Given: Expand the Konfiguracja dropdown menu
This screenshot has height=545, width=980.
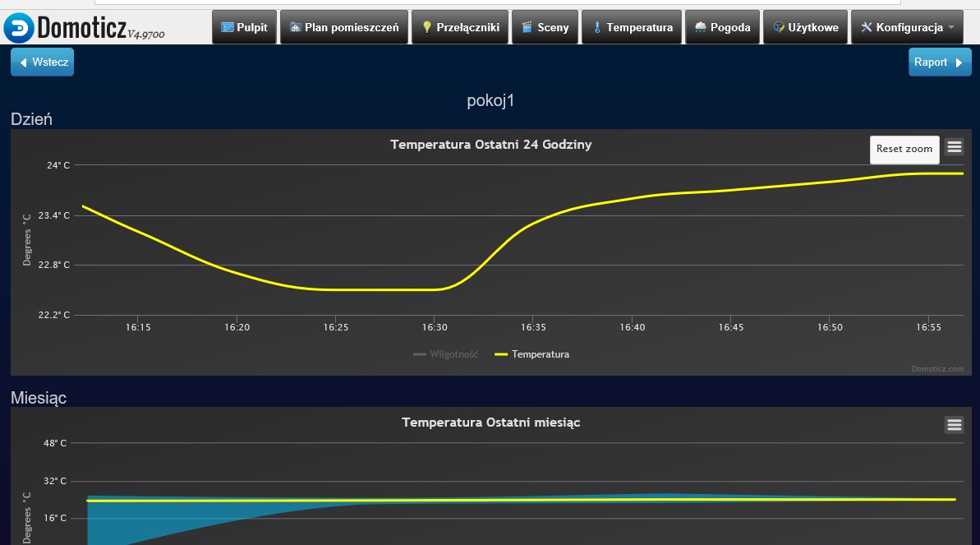Looking at the screenshot, I should [907, 27].
